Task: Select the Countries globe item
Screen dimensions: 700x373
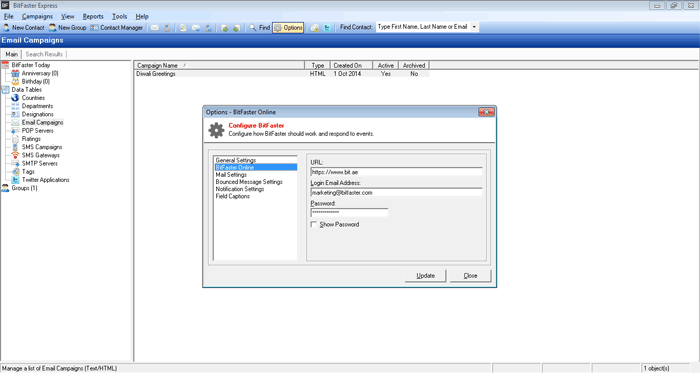Action: click(x=33, y=98)
